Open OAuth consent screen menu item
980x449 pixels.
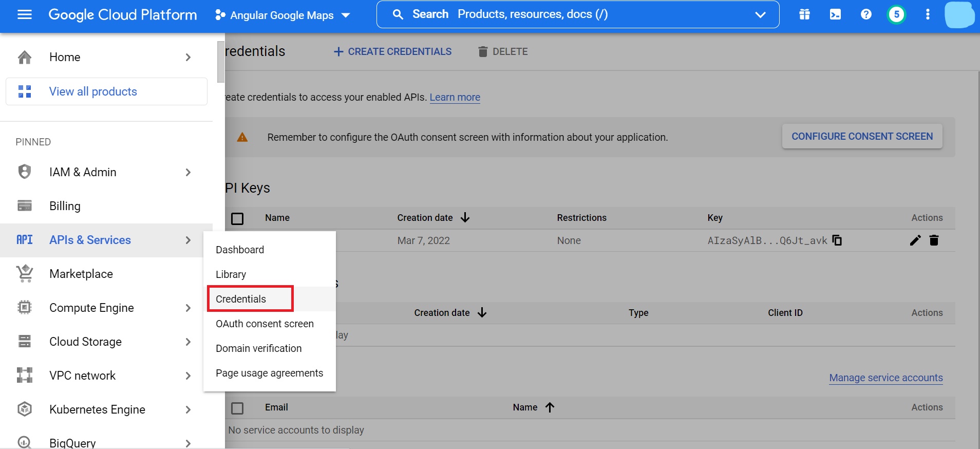(x=265, y=324)
